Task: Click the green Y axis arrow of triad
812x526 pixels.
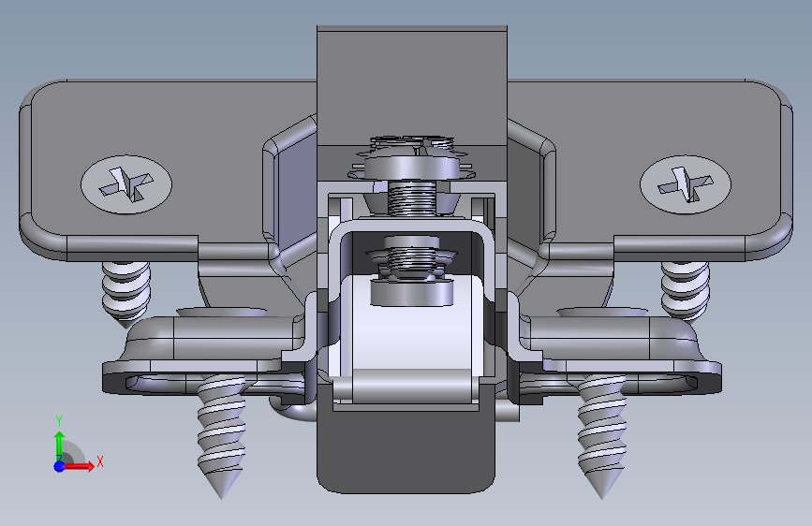Action: (x=60, y=445)
